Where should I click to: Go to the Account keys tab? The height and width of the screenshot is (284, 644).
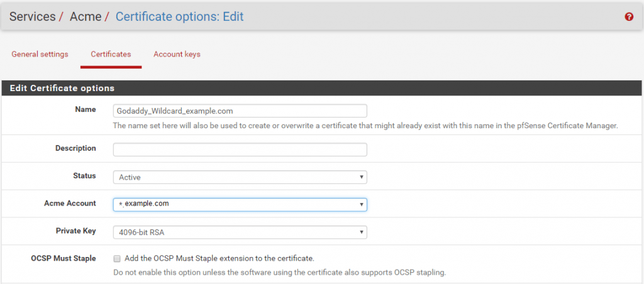click(x=177, y=54)
